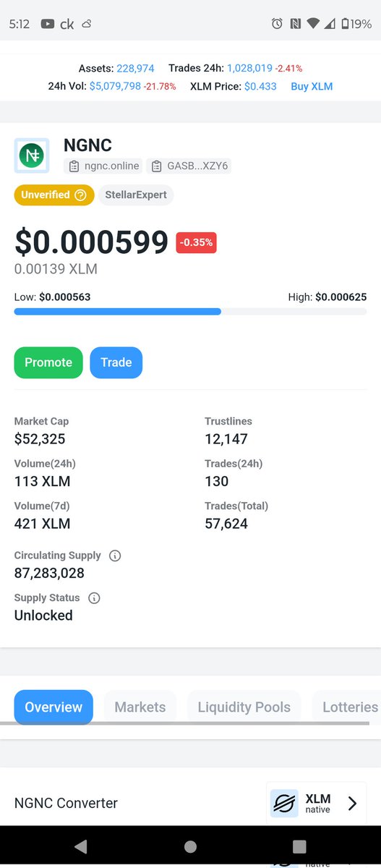Tap Volume(24h) value 113 XLM
This screenshot has width=381, height=868.
(42, 481)
